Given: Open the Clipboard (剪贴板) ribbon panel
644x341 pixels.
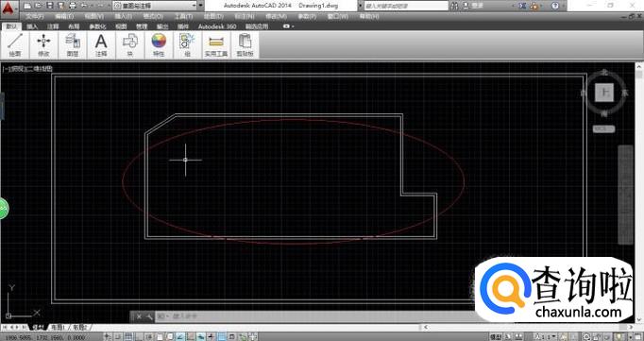Looking at the screenshot, I should (x=245, y=44).
